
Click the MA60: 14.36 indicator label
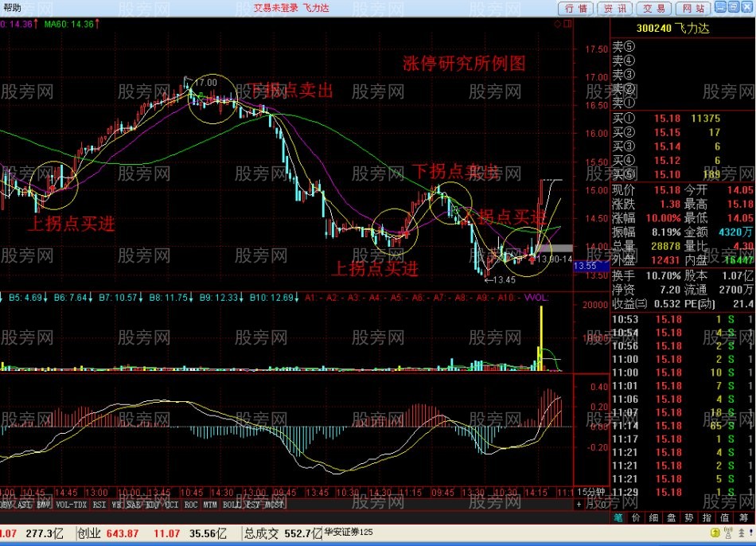tap(72, 24)
